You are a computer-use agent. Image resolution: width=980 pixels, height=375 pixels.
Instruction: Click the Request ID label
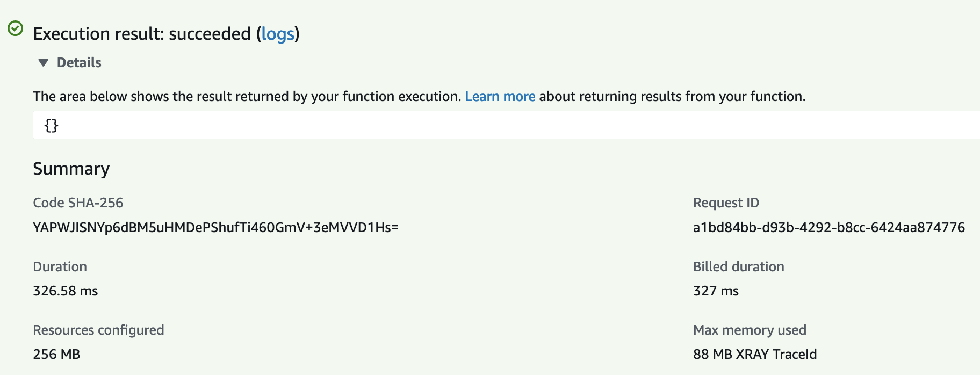[x=726, y=203]
